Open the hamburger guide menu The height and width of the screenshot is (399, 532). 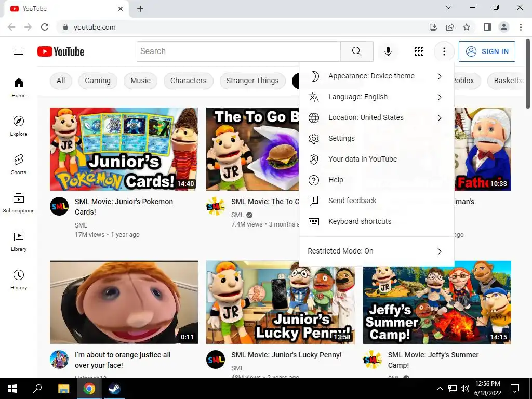(x=19, y=51)
